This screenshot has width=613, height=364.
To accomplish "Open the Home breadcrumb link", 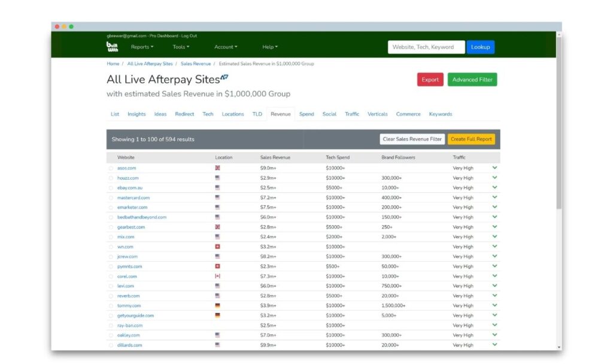I will pos(113,63).
